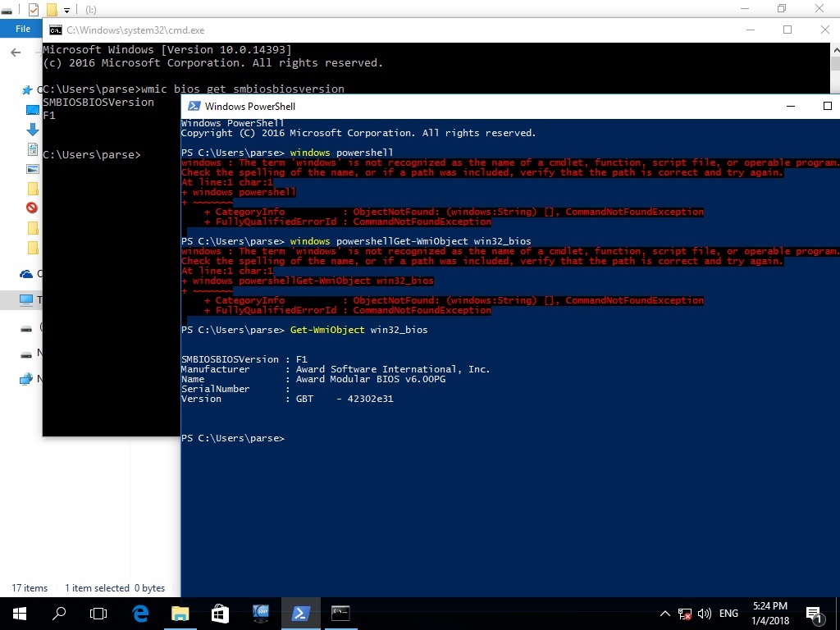The image size is (840, 630).
Task: Select the Quick access star icon in the sidebar
Action: [27, 90]
